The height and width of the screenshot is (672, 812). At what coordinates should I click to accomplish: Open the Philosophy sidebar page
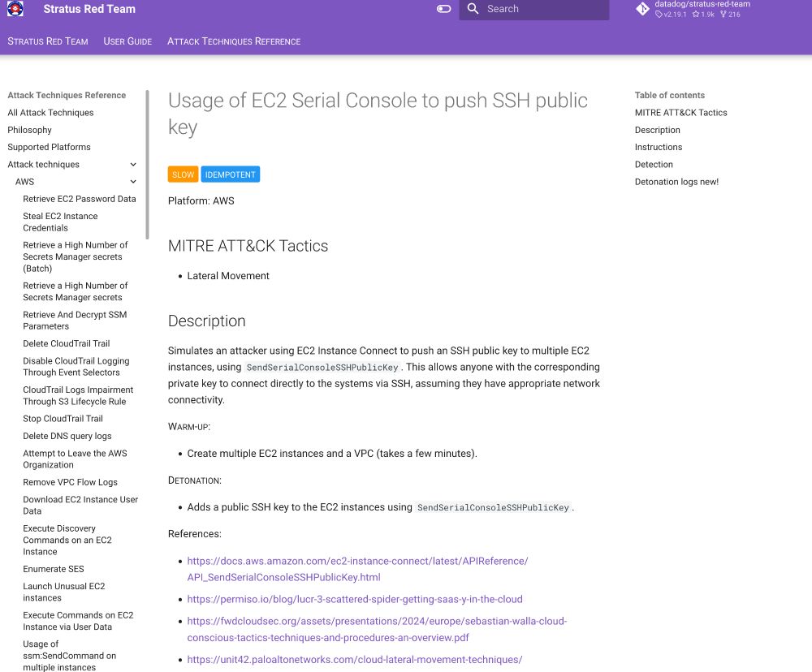[x=29, y=130]
